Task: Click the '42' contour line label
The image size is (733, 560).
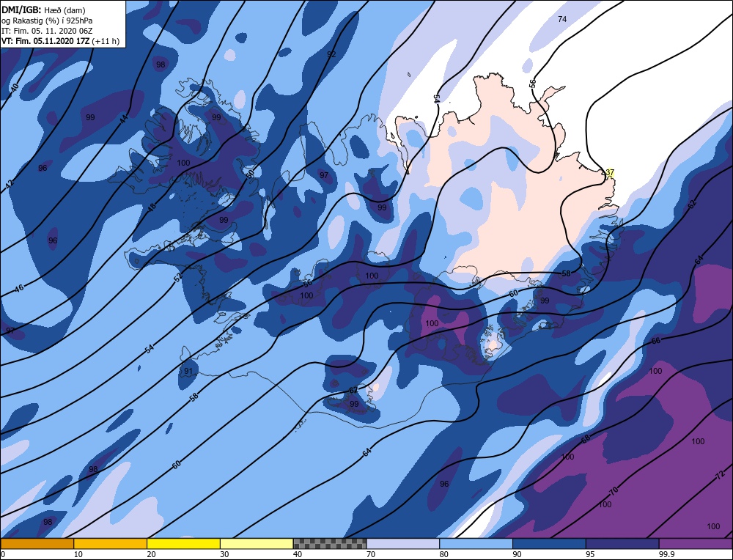Action: [10, 184]
